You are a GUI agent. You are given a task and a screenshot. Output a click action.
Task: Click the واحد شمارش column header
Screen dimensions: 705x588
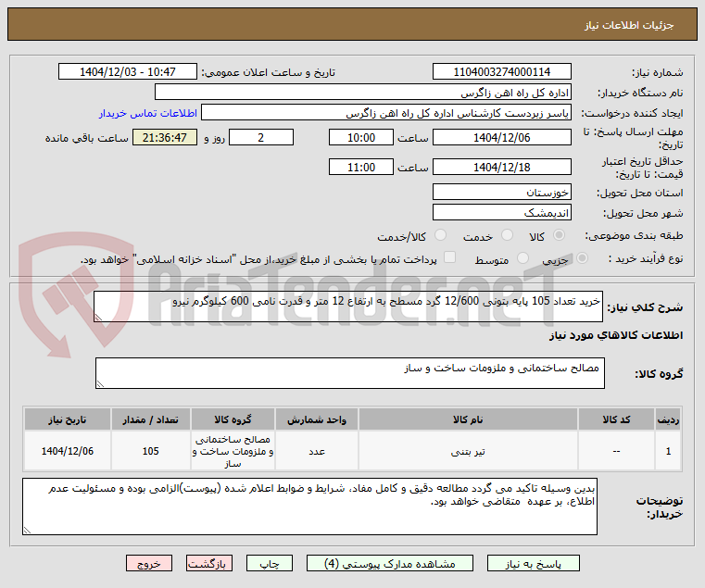click(317, 419)
